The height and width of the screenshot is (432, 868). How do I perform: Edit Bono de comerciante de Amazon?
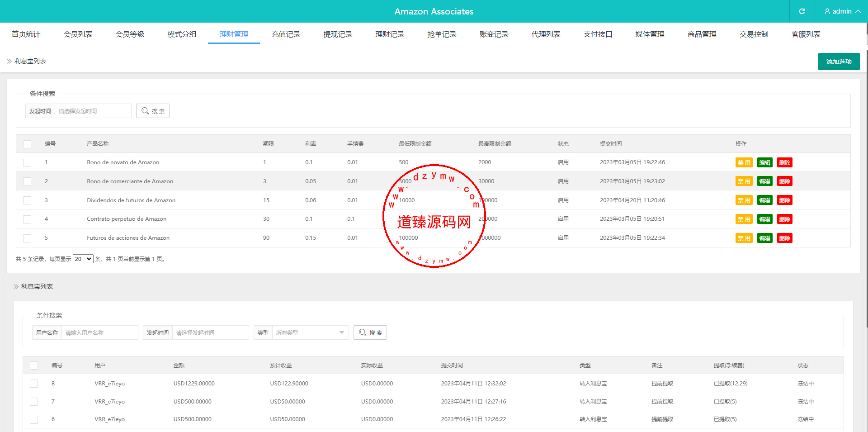click(764, 181)
